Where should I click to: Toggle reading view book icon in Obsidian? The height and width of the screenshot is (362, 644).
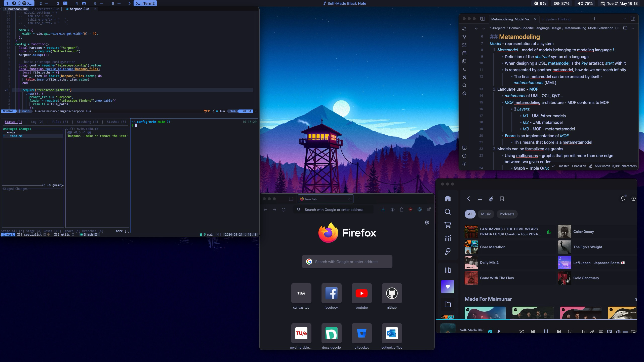point(625,28)
